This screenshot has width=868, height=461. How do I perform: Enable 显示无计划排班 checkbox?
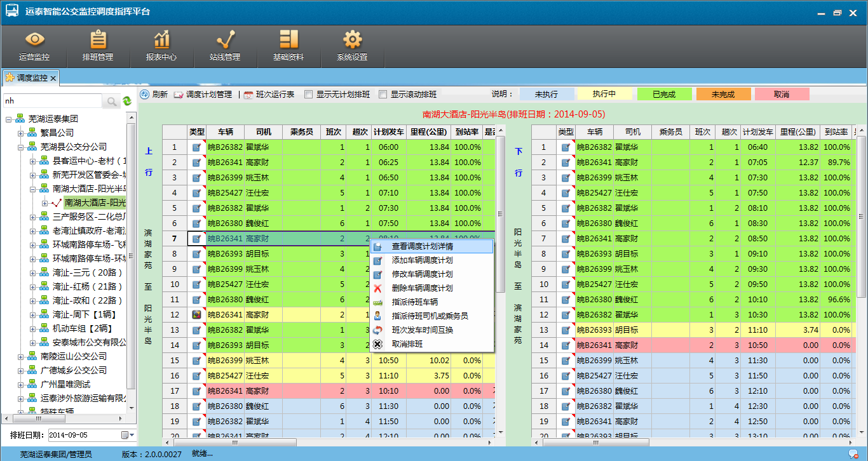(309, 95)
